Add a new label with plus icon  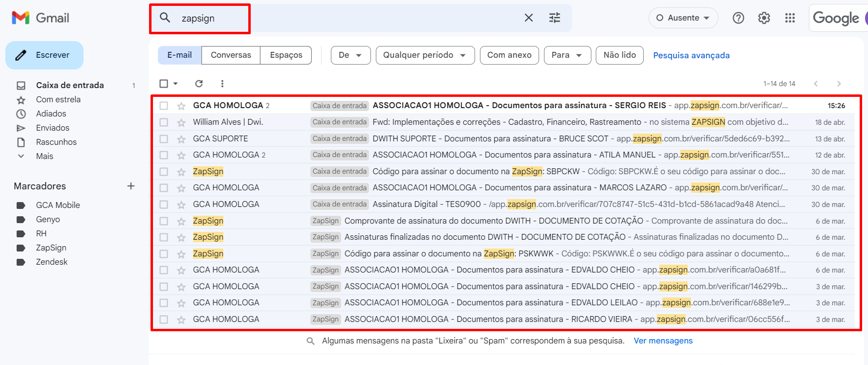point(131,186)
